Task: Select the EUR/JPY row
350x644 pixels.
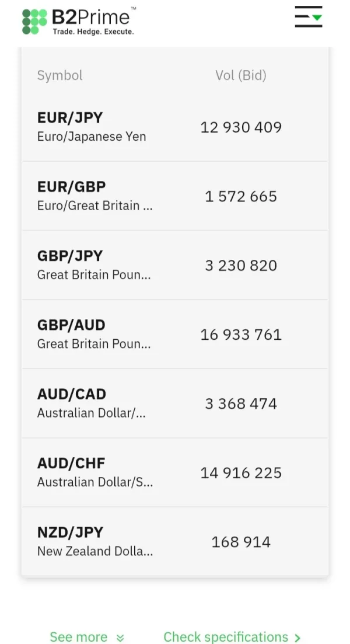Action: [175, 127]
